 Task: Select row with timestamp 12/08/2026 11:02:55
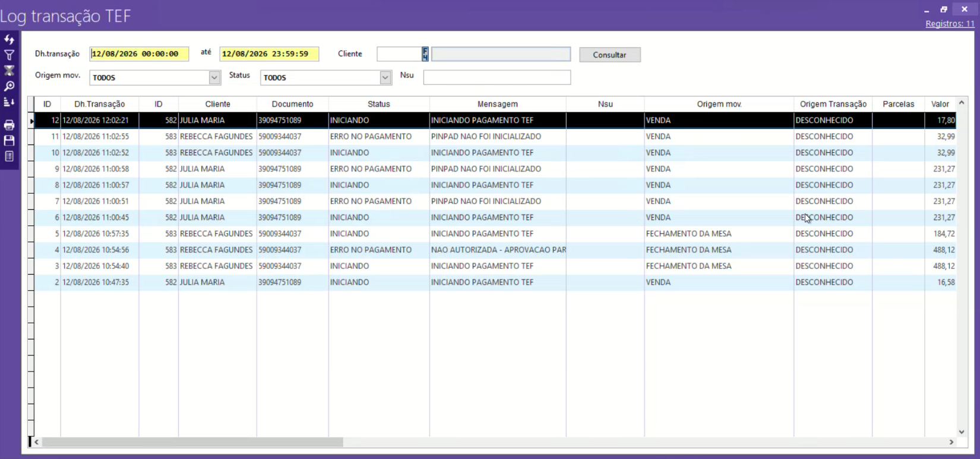point(495,137)
